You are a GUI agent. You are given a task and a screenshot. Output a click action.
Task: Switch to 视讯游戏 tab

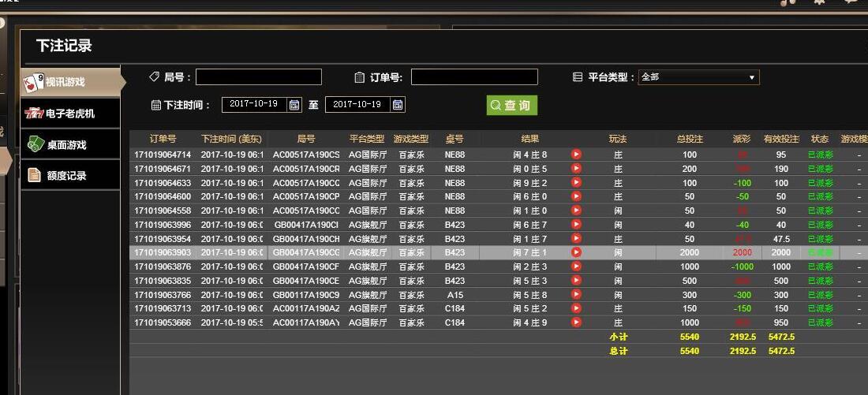point(70,81)
